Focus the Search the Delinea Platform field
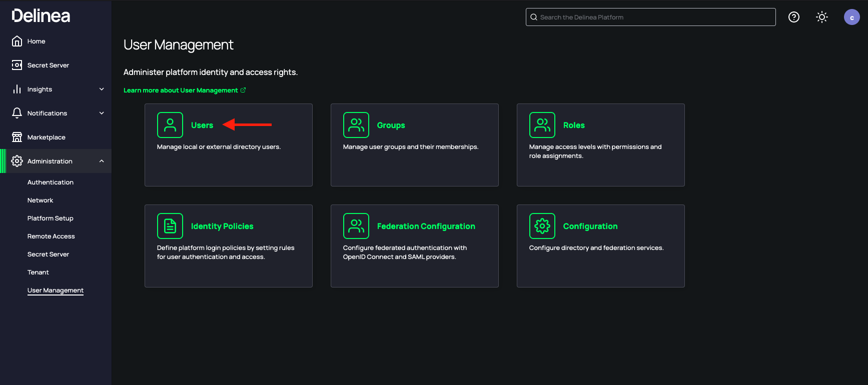The width and height of the screenshot is (868, 385). (651, 17)
